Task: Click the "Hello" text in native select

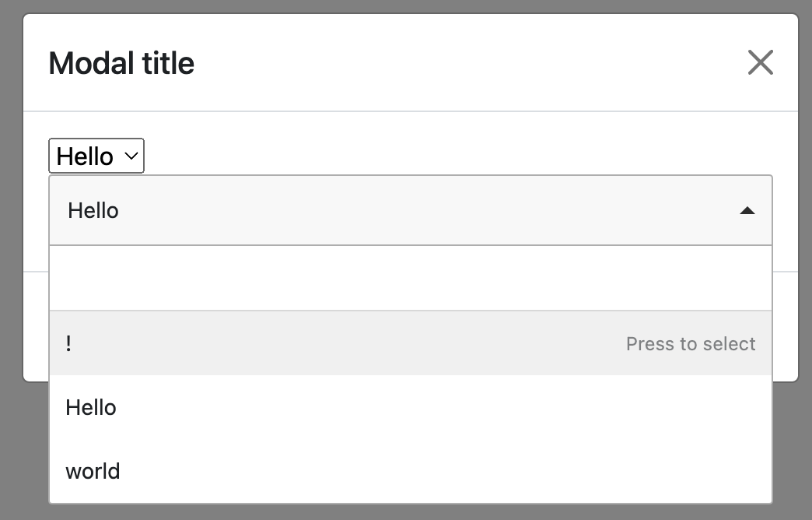Action: pos(85,156)
